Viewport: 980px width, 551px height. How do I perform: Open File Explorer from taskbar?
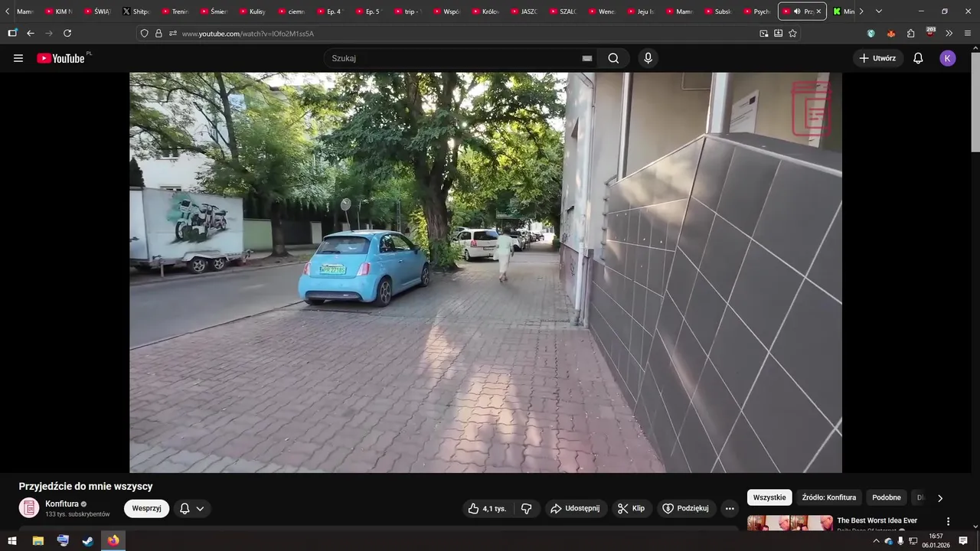[38, 541]
